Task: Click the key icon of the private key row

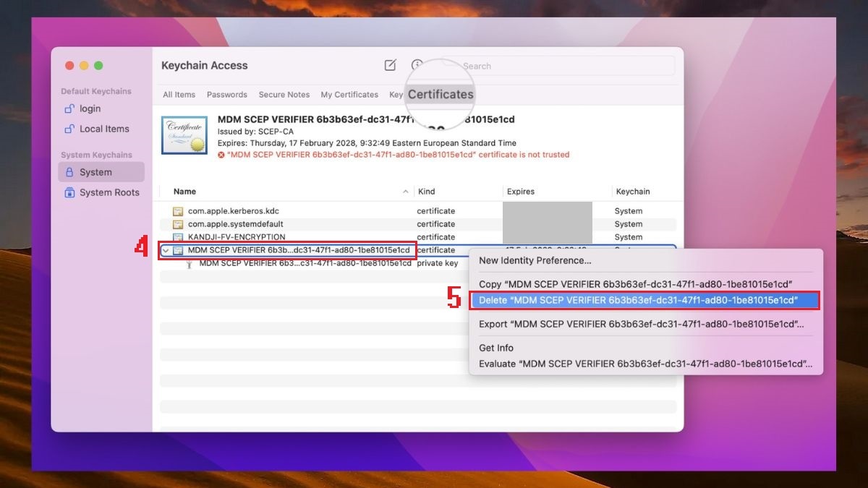Action: 190,264
